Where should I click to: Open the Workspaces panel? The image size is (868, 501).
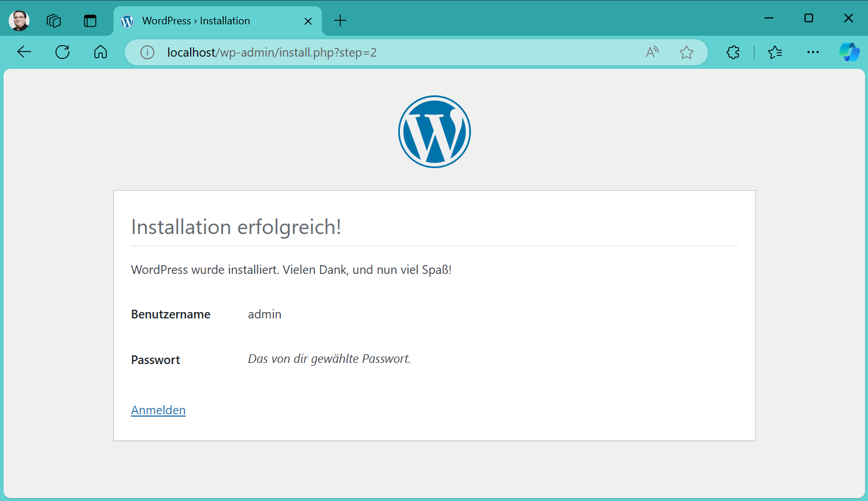click(54, 21)
